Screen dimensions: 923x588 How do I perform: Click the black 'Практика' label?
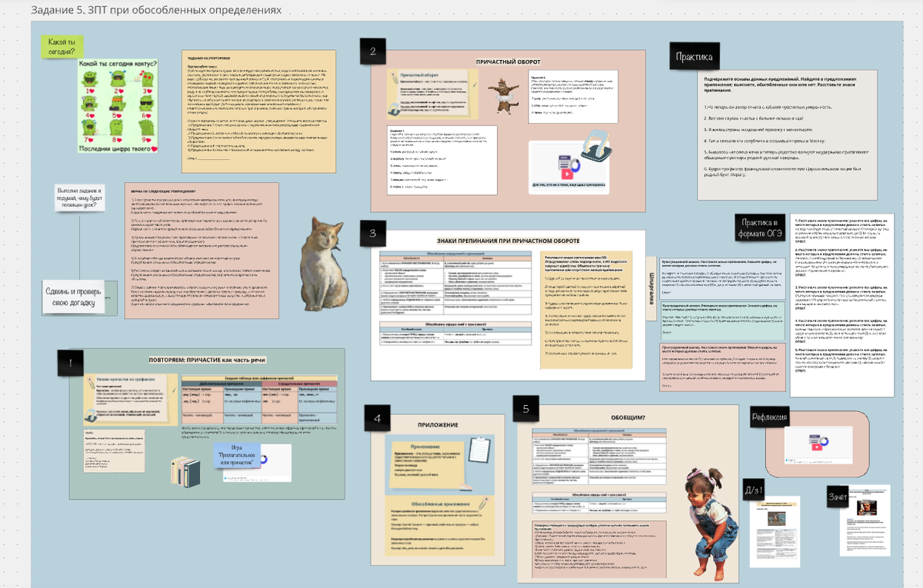(694, 56)
